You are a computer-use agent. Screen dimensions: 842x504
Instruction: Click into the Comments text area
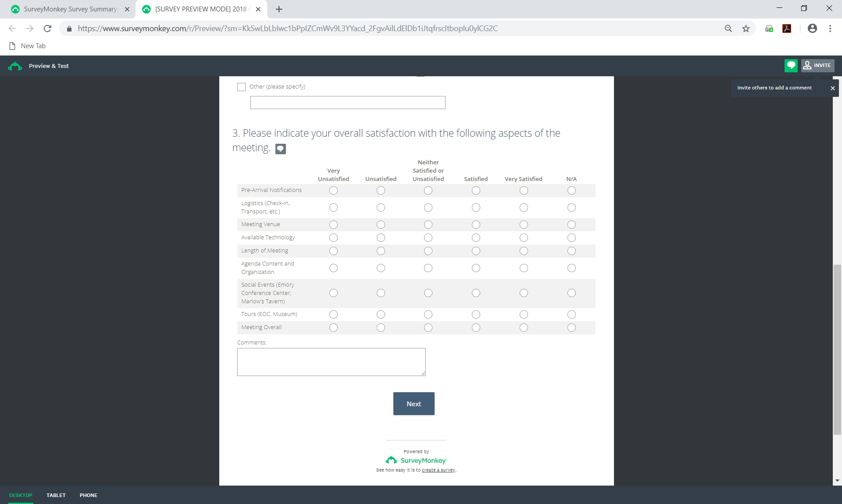coord(331,362)
